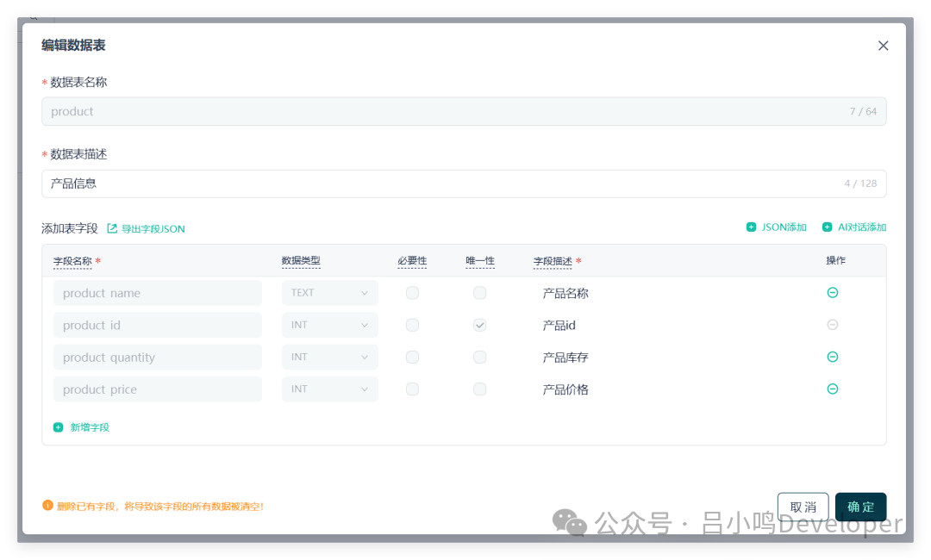This screenshot has height=560, width=931.
Task: Open INT data type dropdown for product price
Action: [330, 389]
